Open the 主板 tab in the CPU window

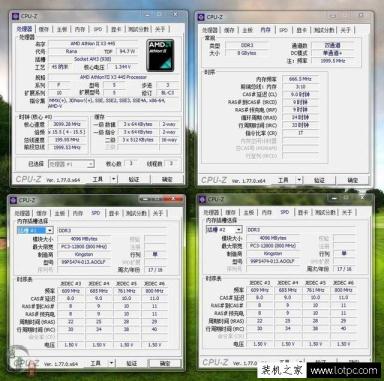(62, 29)
